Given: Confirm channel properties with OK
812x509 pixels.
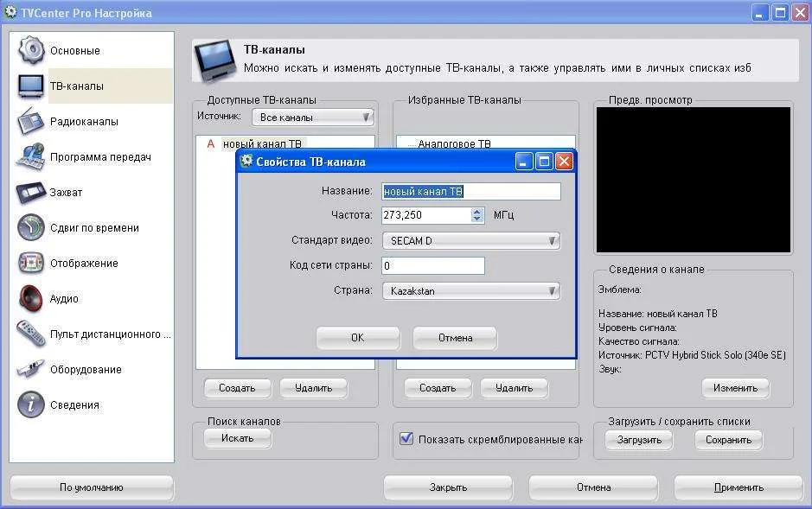Looking at the screenshot, I should tap(358, 338).
